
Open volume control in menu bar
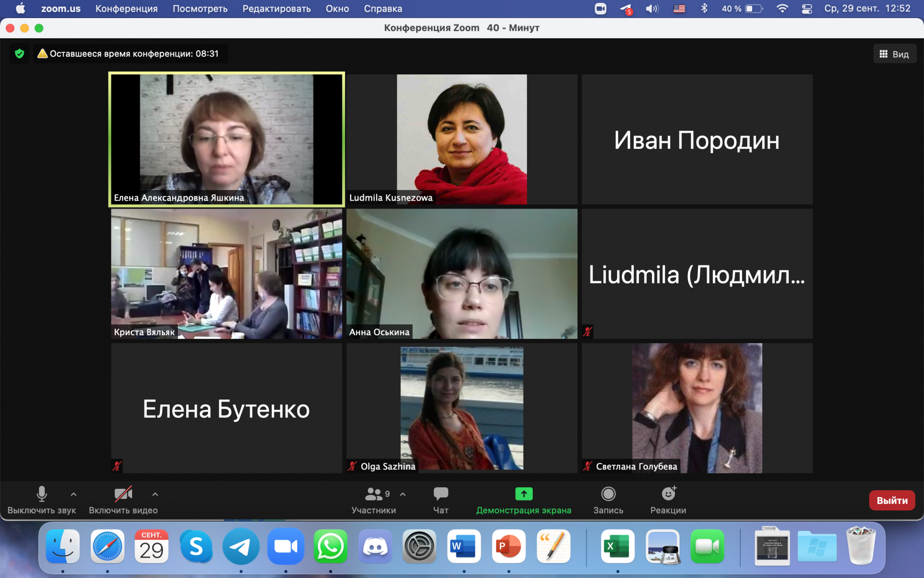point(652,8)
